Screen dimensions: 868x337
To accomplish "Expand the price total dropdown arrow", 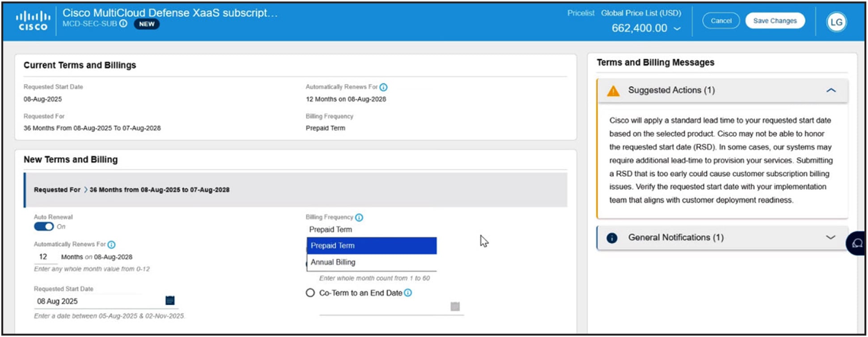I will (x=677, y=29).
